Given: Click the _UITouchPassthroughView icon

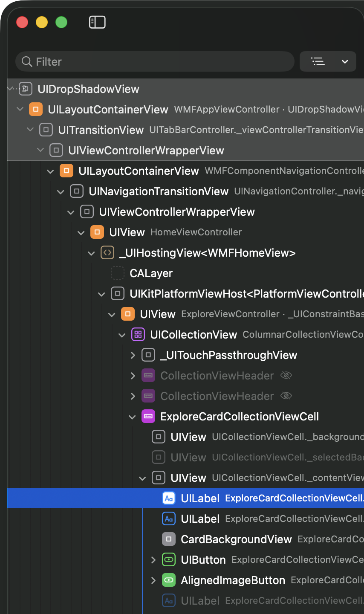Looking at the screenshot, I should coord(148,355).
